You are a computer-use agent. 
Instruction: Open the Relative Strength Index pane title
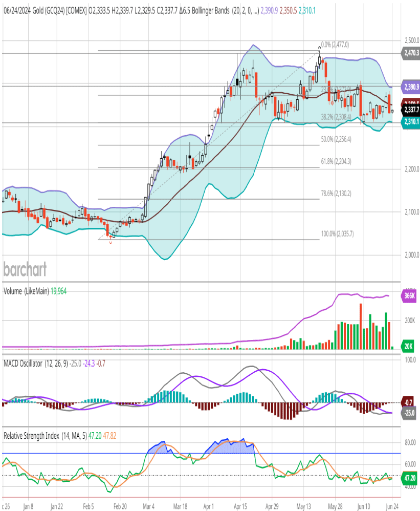click(37, 435)
